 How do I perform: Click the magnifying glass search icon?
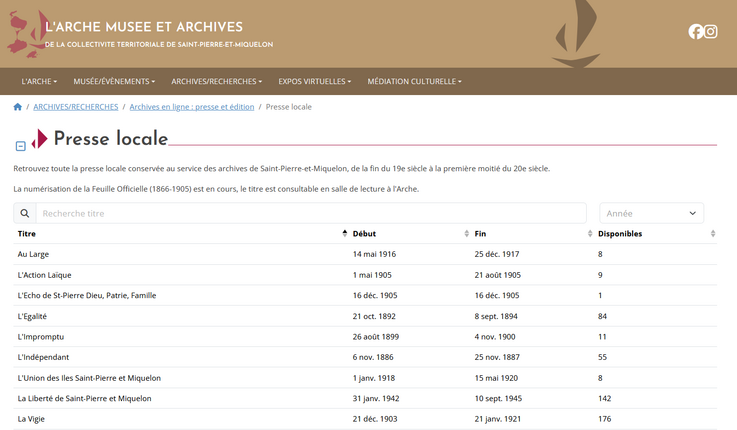click(x=25, y=213)
